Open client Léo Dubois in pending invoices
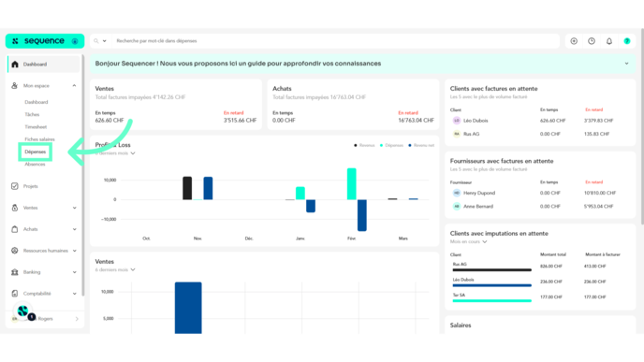Viewport: 644px width, 362px height. tap(476, 121)
